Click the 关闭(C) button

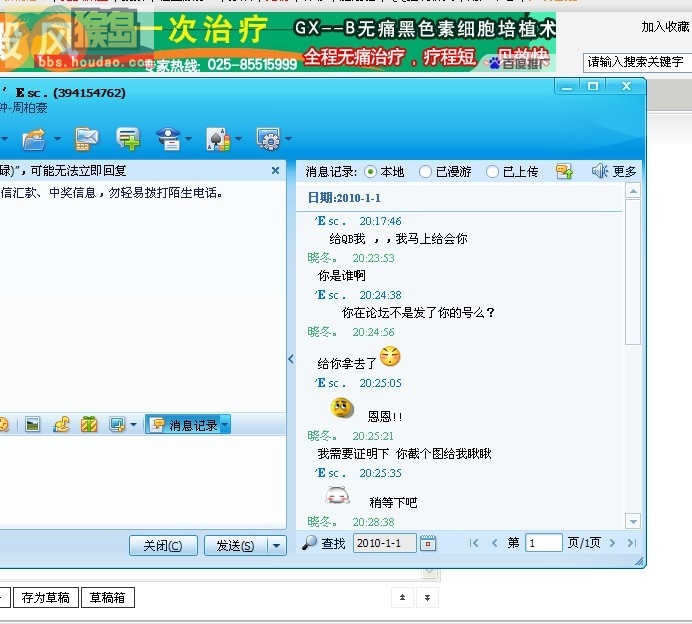(163, 546)
